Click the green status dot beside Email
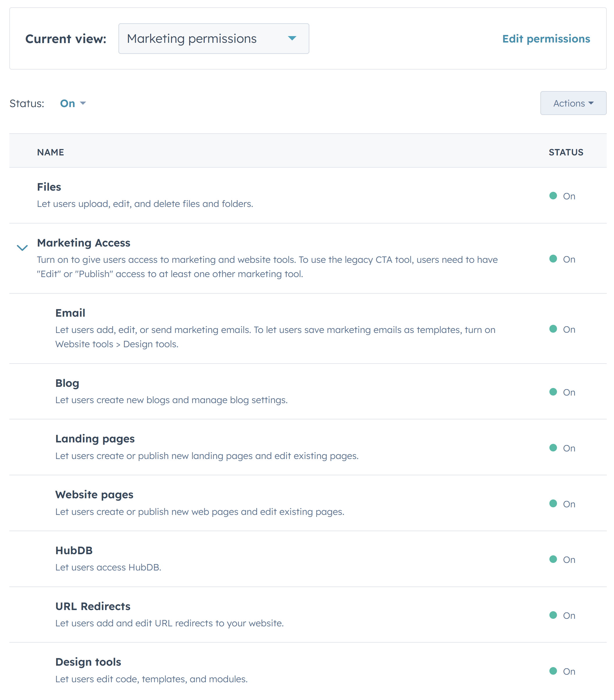This screenshot has height=700, width=614. pyautogui.click(x=554, y=329)
